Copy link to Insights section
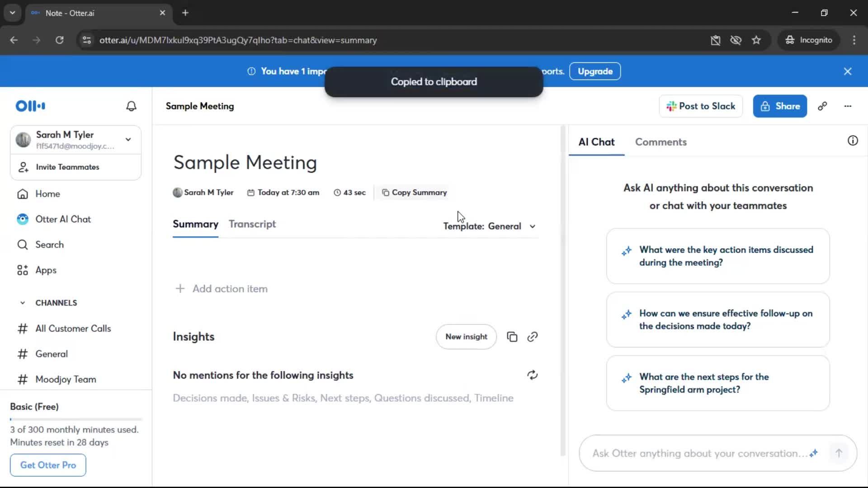The height and width of the screenshot is (488, 868). [533, 337]
